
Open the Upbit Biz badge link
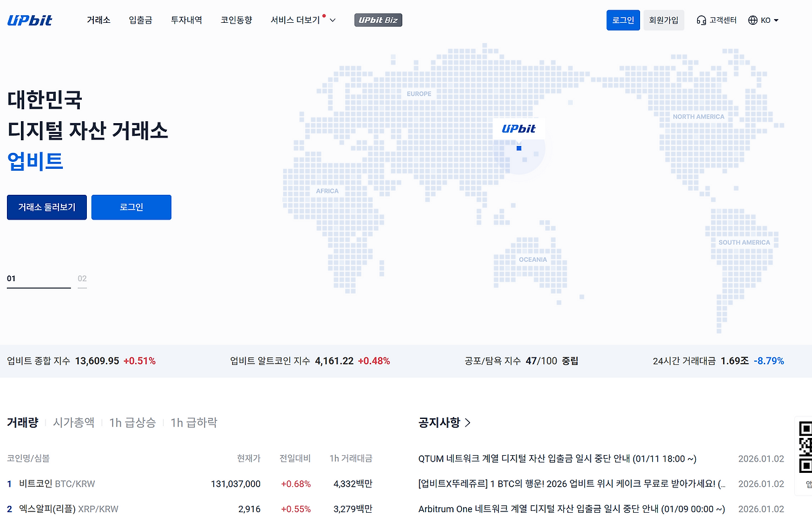click(378, 20)
